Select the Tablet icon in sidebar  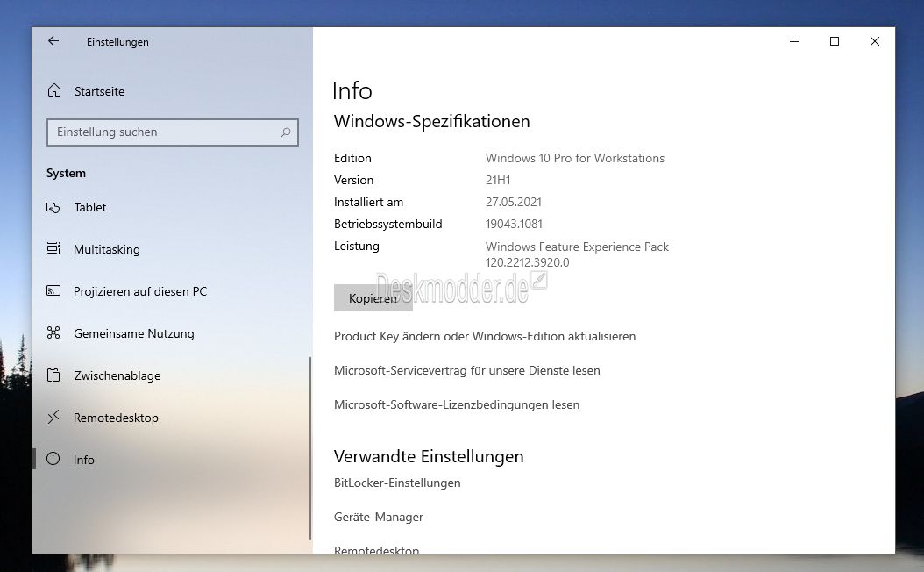tap(54, 208)
